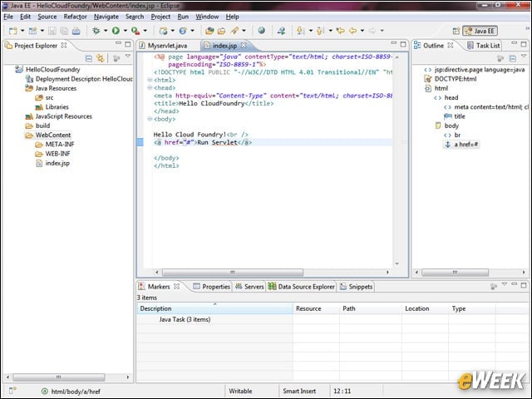This screenshot has height=399, width=532.
Task: Select JavaScript Resources node
Action: coord(59,116)
